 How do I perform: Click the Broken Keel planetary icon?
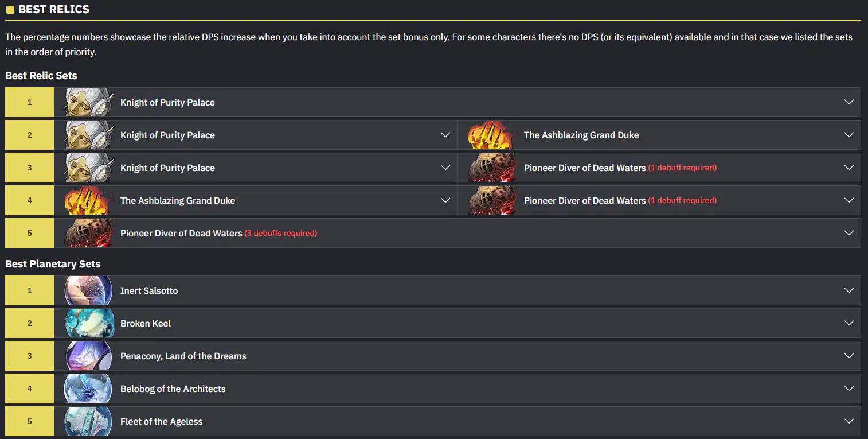[88, 323]
